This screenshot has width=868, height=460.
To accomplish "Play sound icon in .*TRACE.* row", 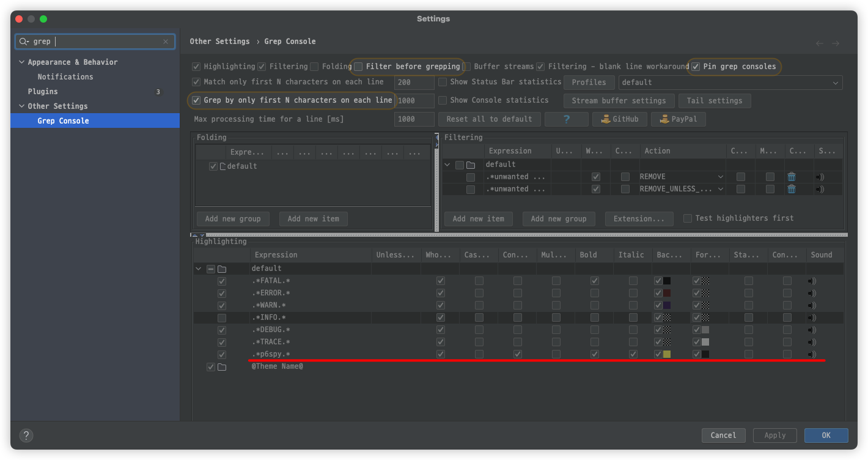I will 811,342.
